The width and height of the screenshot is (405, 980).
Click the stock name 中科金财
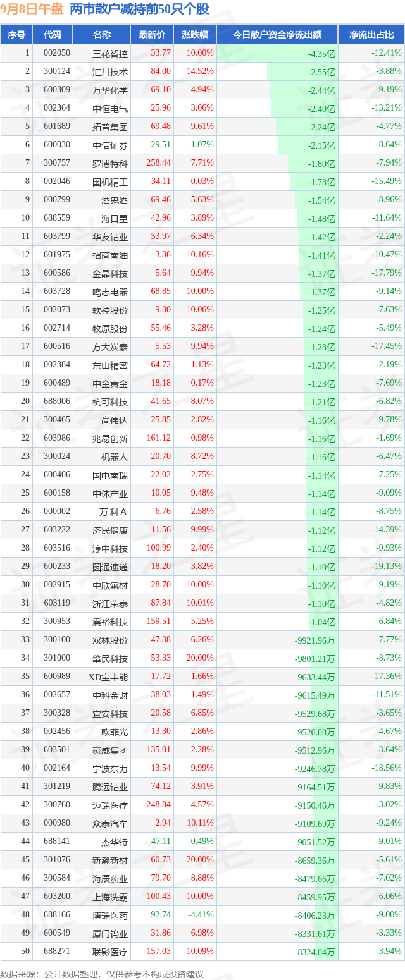point(110,695)
